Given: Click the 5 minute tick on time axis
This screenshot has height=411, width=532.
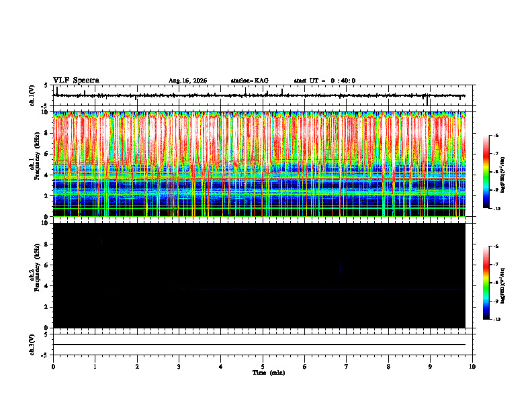Looking at the screenshot, I should tap(263, 367).
